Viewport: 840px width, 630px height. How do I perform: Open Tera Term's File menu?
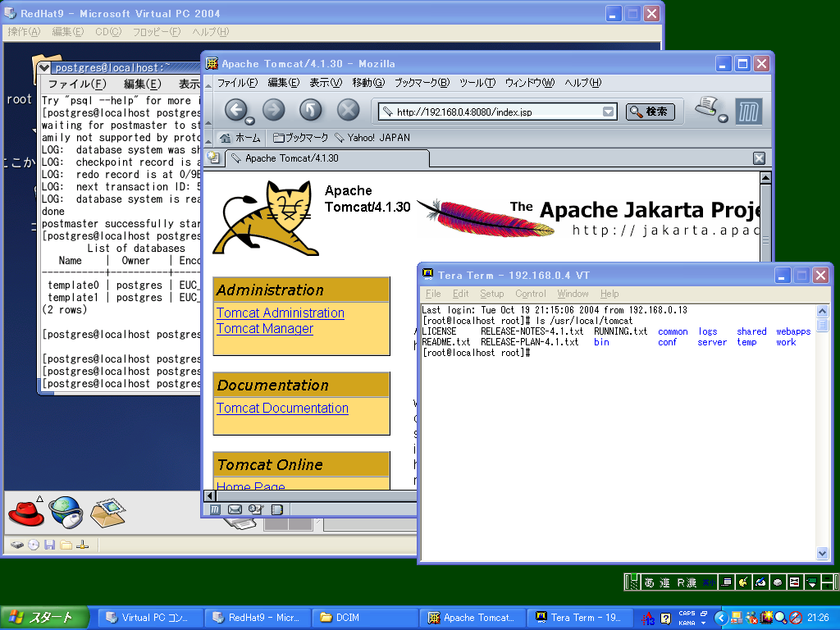pos(433,294)
